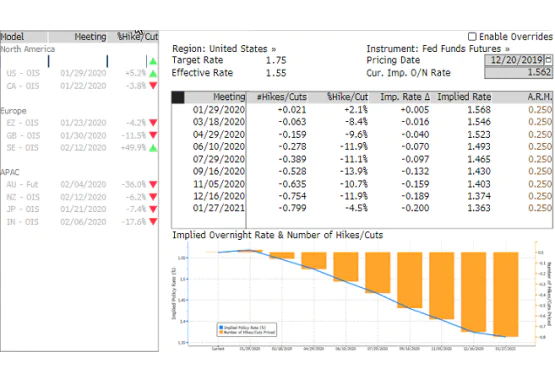Click the red down arrow beside CA - OIS
This screenshot has width=555, height=382.
click(x=153, y=86)
